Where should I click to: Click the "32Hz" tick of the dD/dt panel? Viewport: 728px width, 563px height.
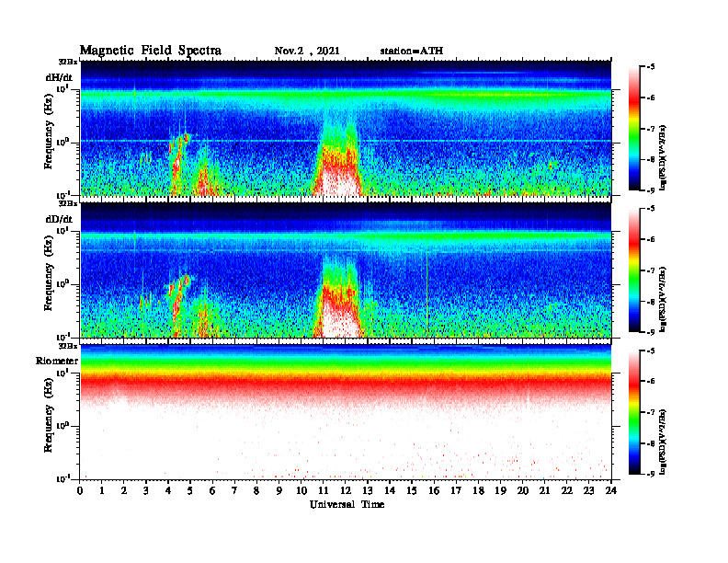point(68,203)
